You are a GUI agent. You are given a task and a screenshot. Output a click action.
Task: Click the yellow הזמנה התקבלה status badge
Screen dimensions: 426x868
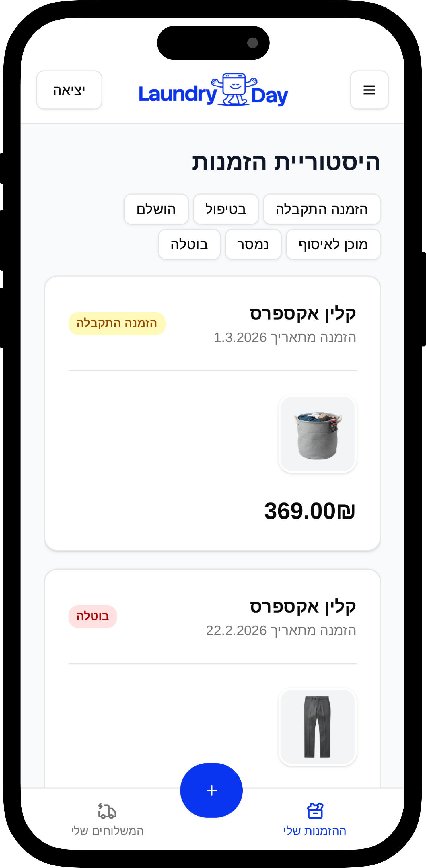(x=117, y=323)
